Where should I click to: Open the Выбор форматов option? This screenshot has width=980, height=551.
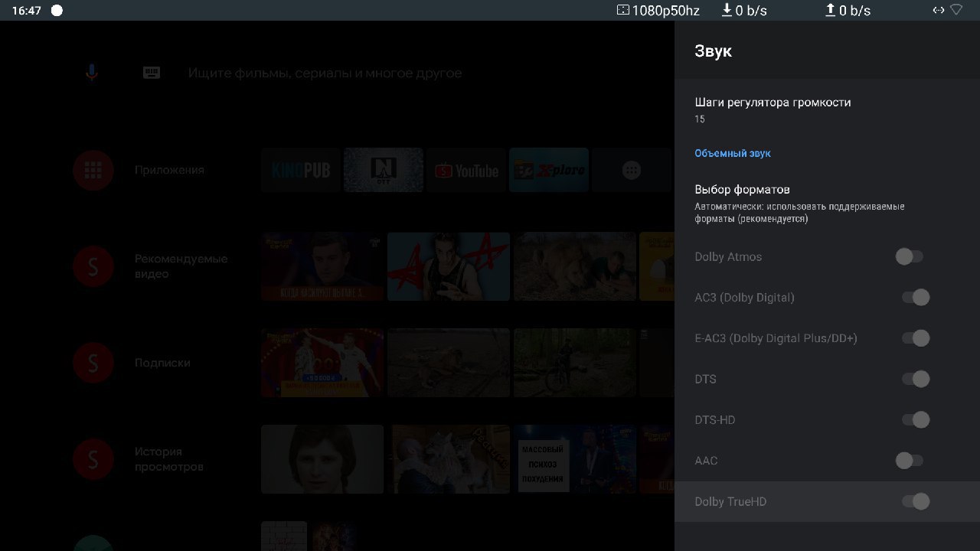pyautogui.click(x=827, y=203)
